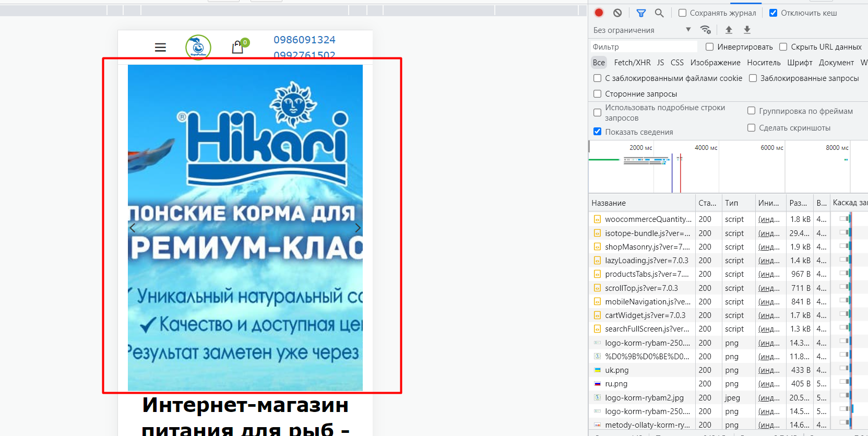
Task: Call the phone number 0986091324
Action: click(x=304, y=40)
